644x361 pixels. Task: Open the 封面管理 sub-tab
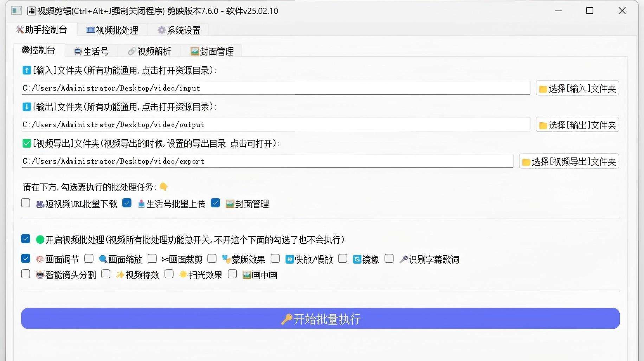point(212,51)
